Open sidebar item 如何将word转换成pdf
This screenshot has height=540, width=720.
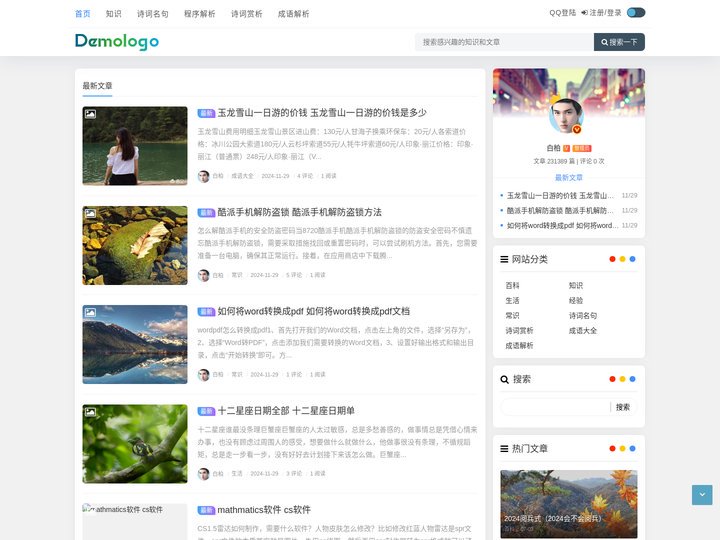[562, 225]
